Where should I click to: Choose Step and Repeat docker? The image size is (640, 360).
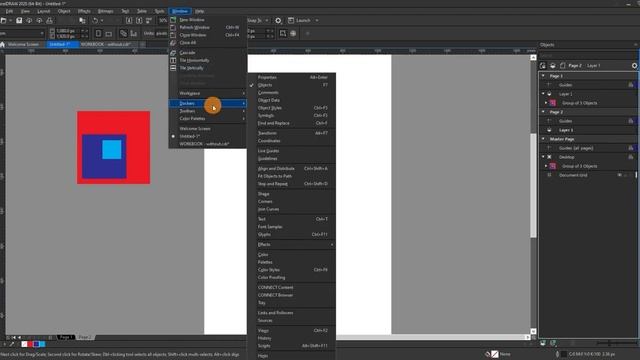tap(292, 184)
